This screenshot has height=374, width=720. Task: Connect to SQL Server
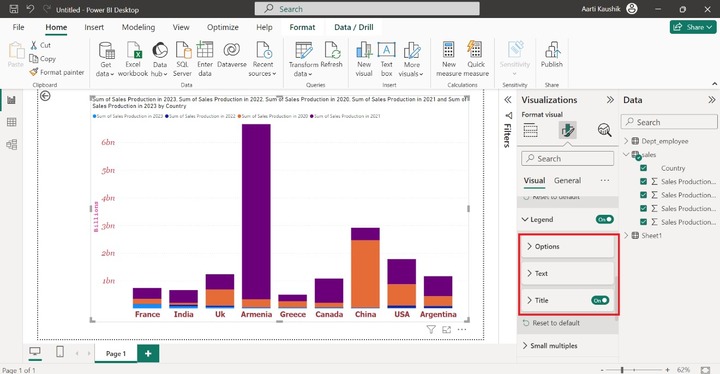[182, 59]
